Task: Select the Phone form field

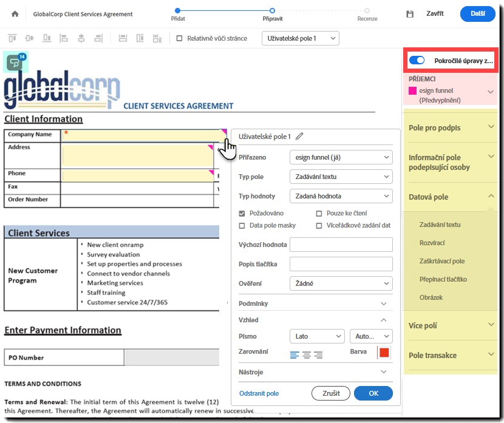Action: click(137, 175)
